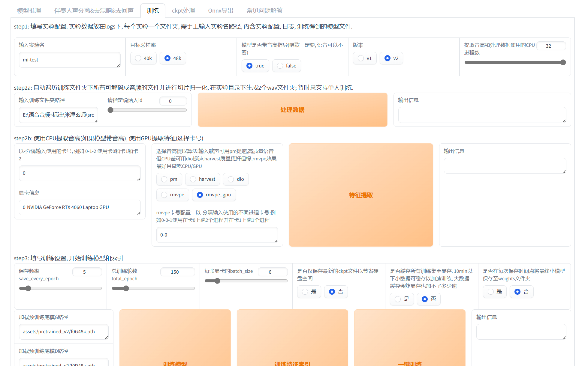The width and height of the screenshot is (588, 366).
Task: Open the 伴奏人声分离&去混响&去回声 tab
Action: pyautogui.click(x=94, y=10)
